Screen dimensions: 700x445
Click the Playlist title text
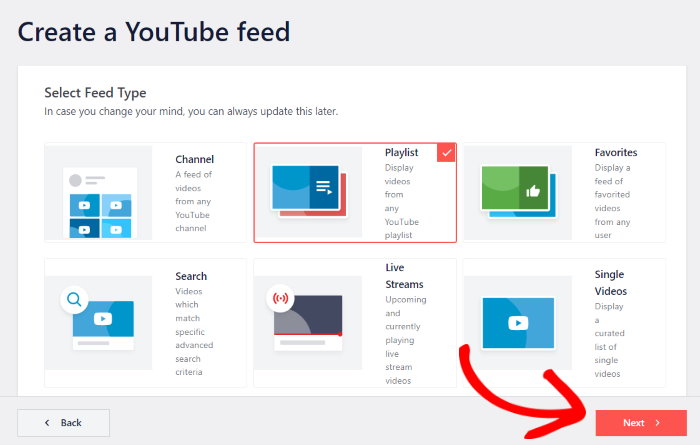point(401,153)
